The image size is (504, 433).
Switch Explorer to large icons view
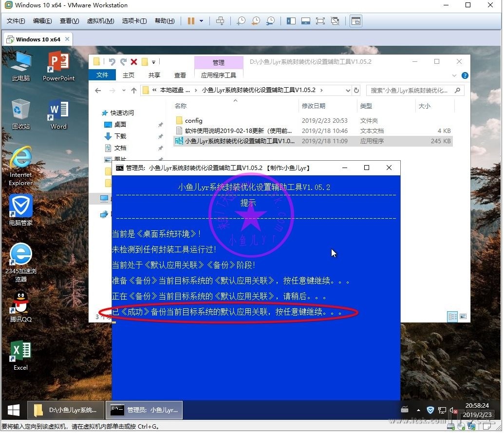[463, 317]
